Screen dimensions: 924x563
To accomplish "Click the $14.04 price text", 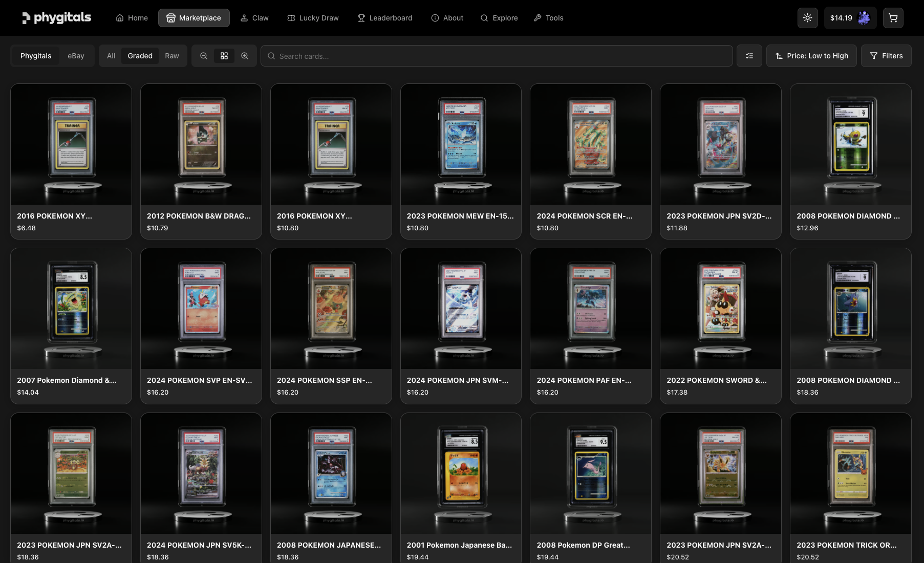I will [28, 393].
